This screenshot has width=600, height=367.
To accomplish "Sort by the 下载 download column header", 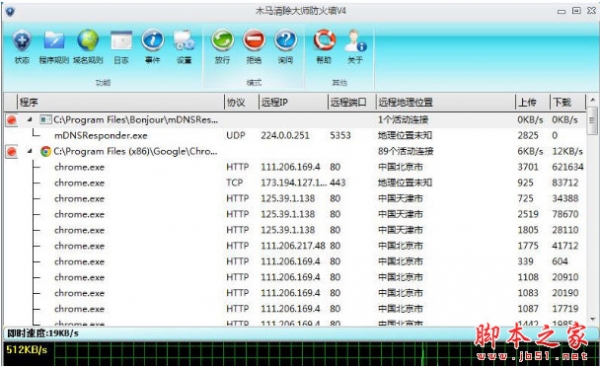I will (567, 102).
